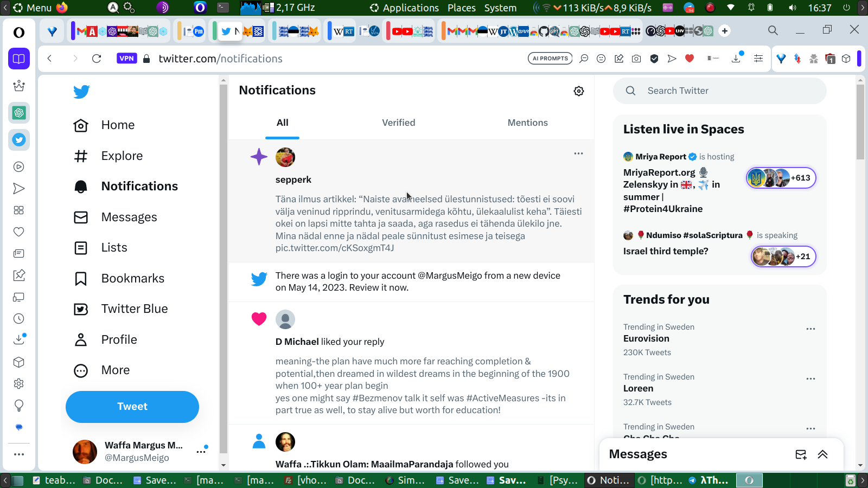Open Speed Dial grid in Opera sidebar
The width and height of the screenshot is (868, 488).
click(x=19, y=210)
